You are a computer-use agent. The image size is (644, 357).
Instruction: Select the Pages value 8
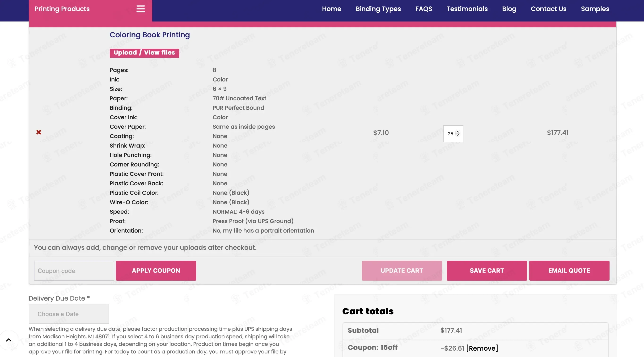pos(214,70)
